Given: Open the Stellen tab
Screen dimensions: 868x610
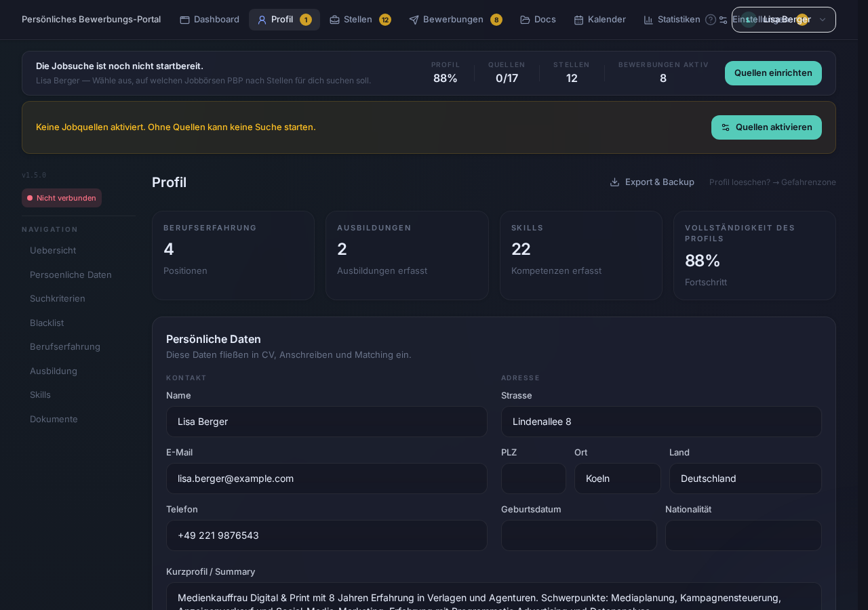Looking at the screenshot, I should click(360, 20).
